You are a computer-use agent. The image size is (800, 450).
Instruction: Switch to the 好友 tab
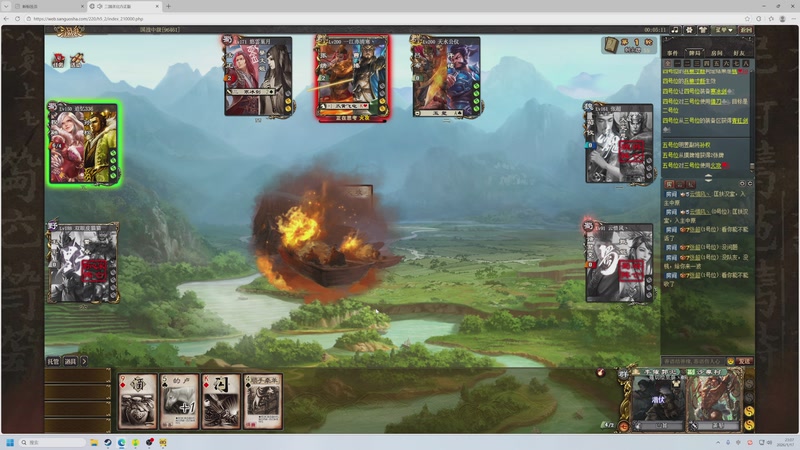coord(738,53)
